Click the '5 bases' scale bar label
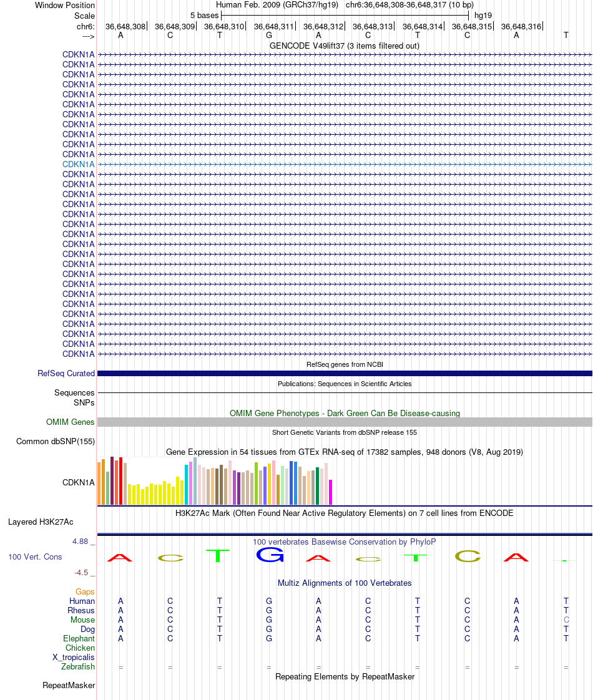 (205, 15)
